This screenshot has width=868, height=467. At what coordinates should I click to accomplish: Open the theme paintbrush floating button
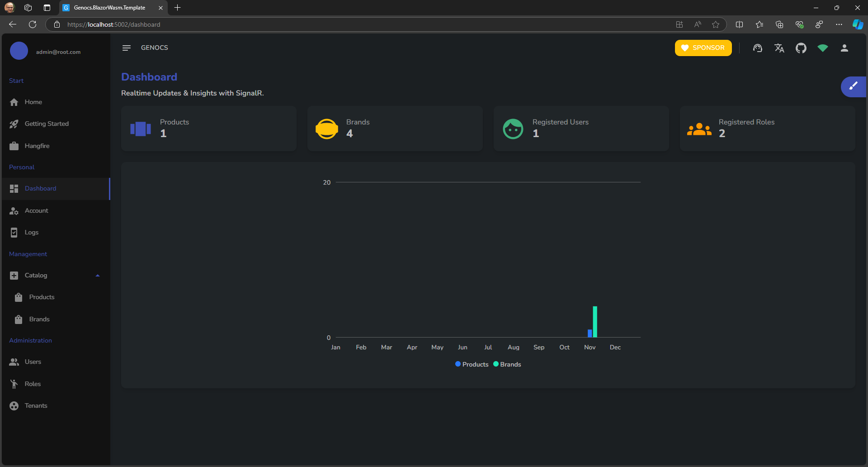[853, 86]
